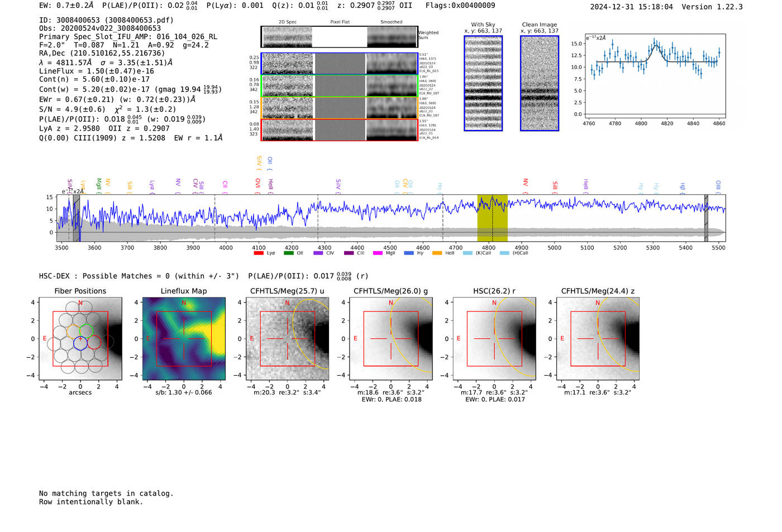Click the (H)CaII legend swatch
The image size is (782, 532).
(x=504, y=253)
